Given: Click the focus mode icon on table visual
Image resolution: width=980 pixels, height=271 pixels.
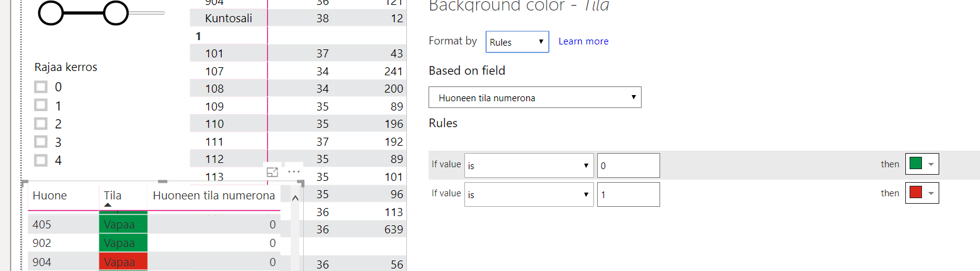Looking at the screenshot, I should coord(272,172).
